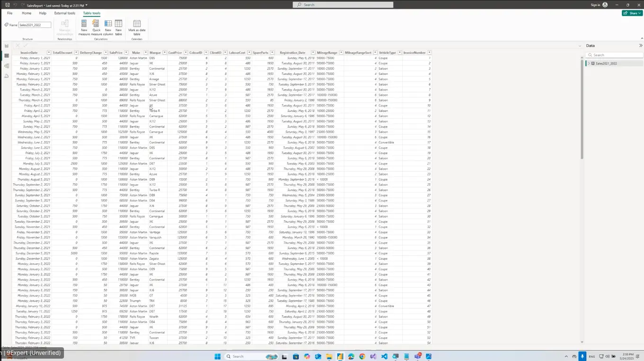Click the Convertible cell in invoice 17 row

coord(386,142)
